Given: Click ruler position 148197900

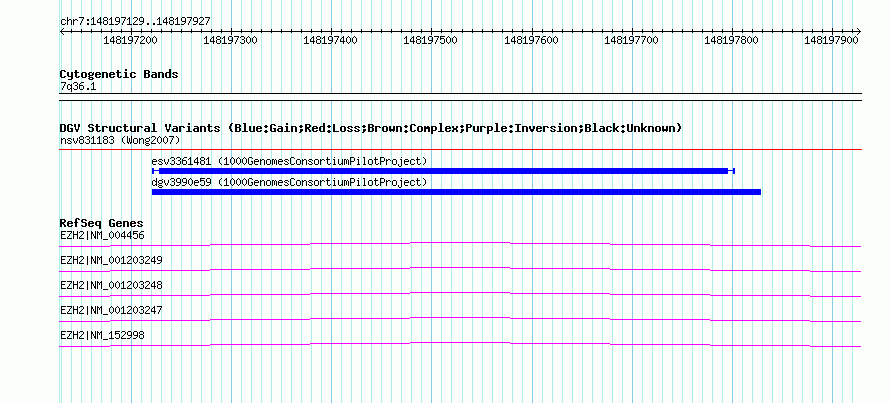Looking at the screenshot, I should 832,40.
